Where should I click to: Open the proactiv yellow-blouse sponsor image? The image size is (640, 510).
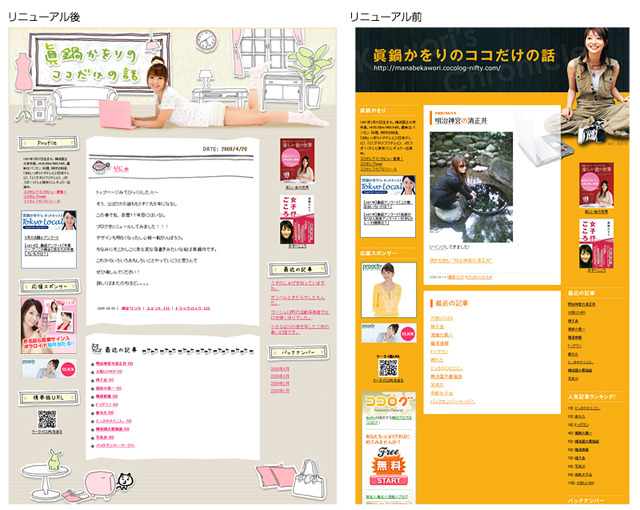coord(389,290)
